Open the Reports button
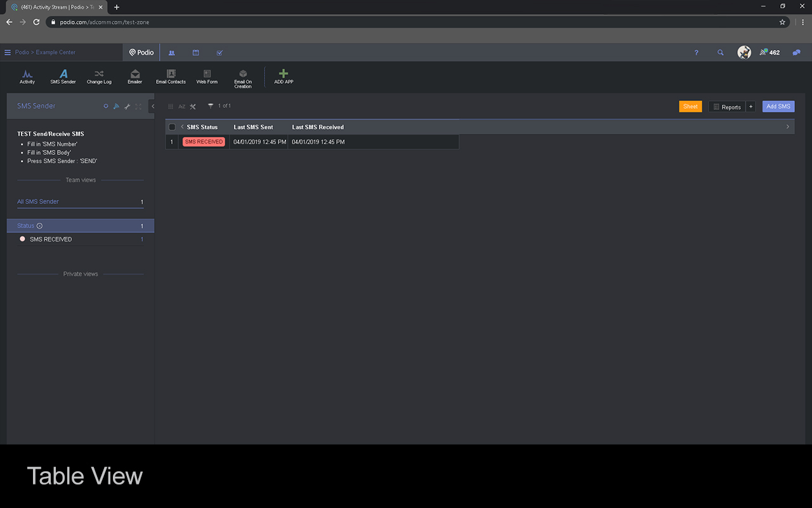812x508 pixels. coord(727,107)
